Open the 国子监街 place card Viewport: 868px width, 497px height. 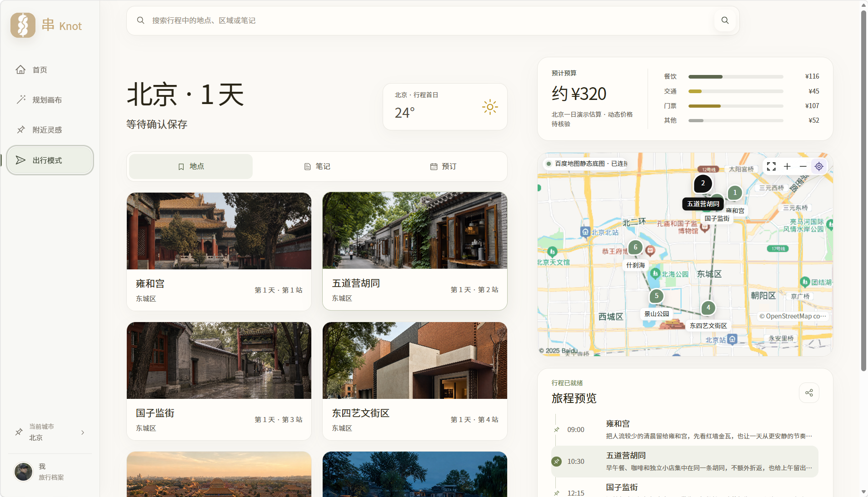[219, 381]
